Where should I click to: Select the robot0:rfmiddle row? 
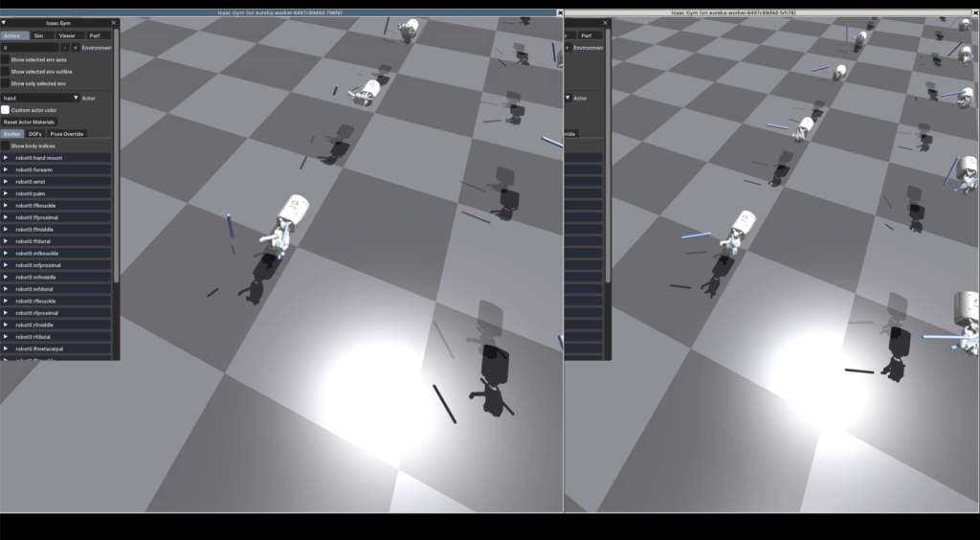tap(56, 325)
